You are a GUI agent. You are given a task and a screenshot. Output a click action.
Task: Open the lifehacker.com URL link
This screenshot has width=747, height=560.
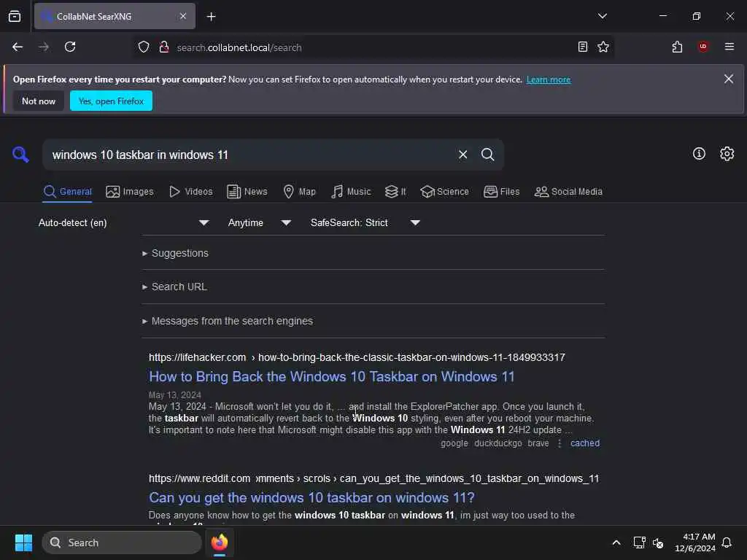pos(357,357)
